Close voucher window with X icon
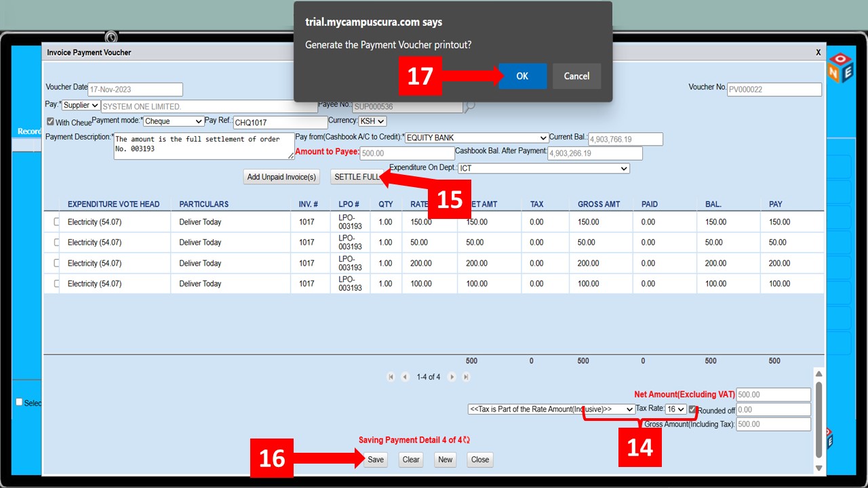 click(x=818, y=52)
